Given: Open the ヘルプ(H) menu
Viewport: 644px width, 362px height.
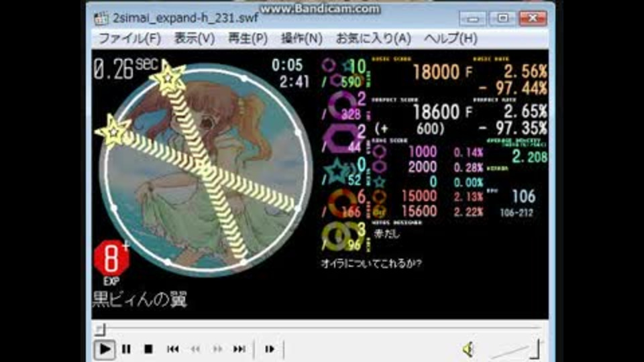Looking at the screenshot, I should point(451,39).
